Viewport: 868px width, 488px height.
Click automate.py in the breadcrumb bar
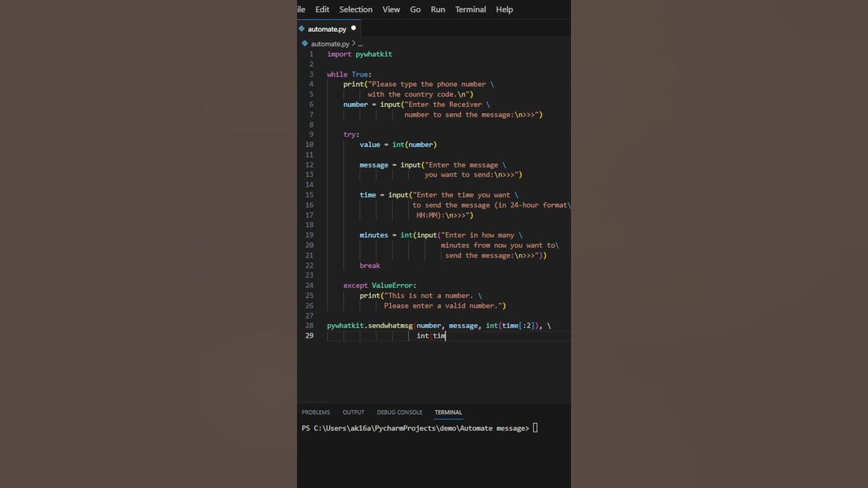pyautogui.click(x=330, y=44)
